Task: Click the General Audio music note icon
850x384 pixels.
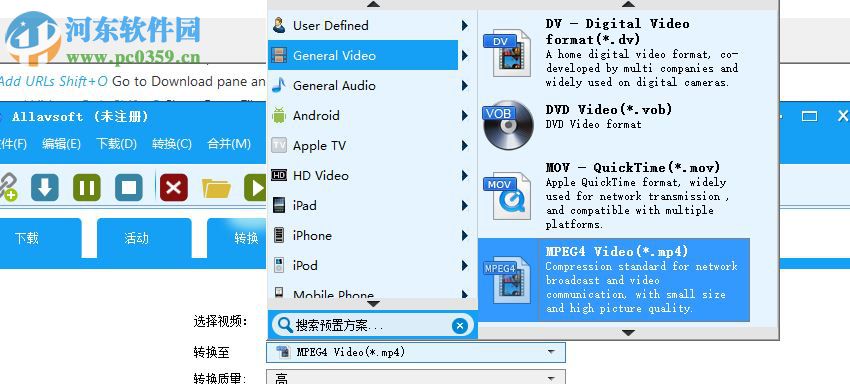Action: [279, 85]
